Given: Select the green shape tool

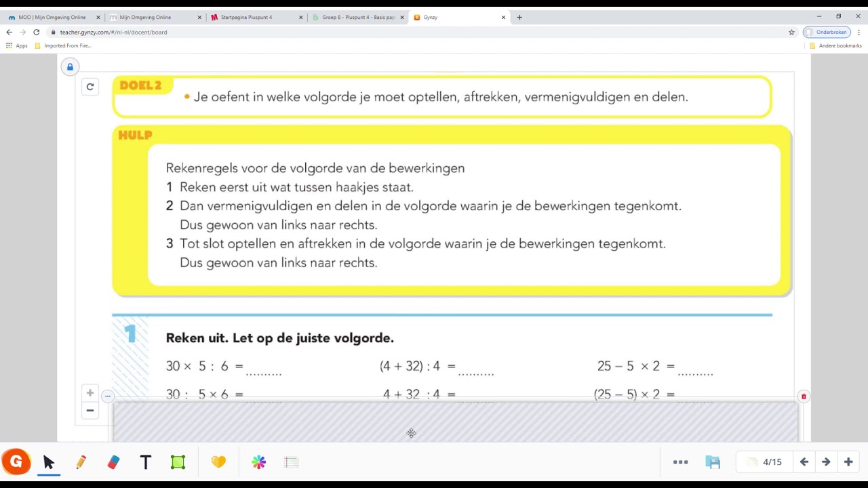Looking at the screenshot, I should (178, 462).
